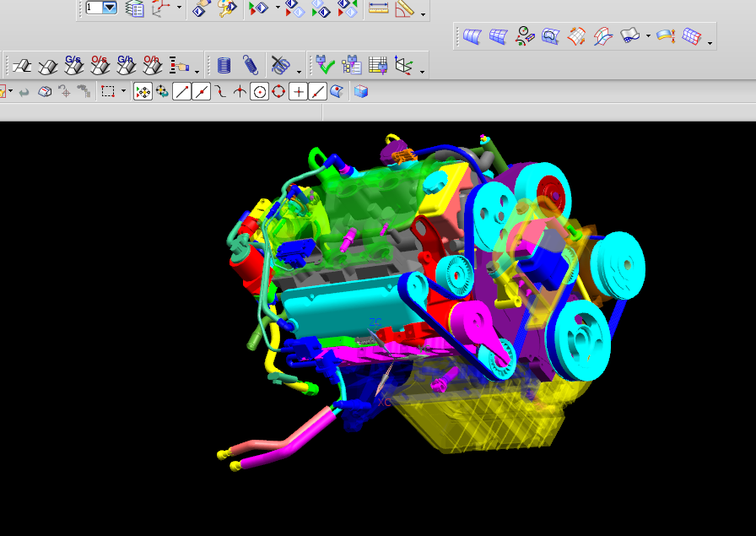This screenshot has height=536, width=756.
Task: Select the Measure Angle tool
Action: (x=405, y=8)
